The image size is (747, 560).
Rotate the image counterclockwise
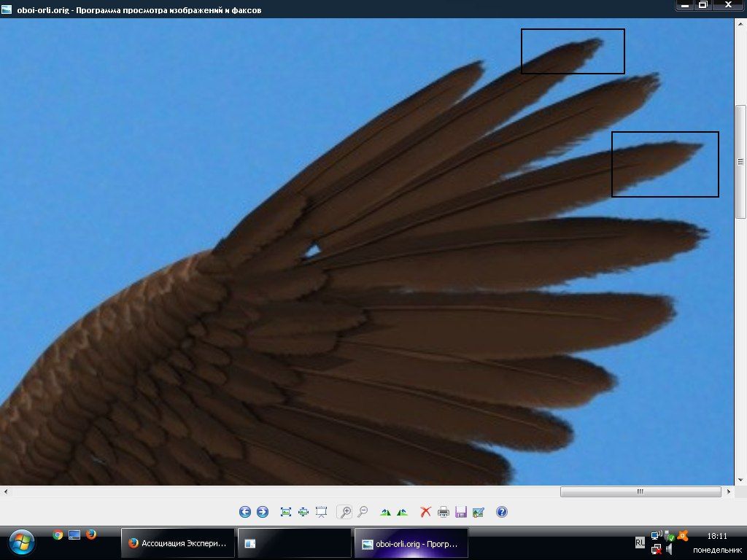click(402, 512)
